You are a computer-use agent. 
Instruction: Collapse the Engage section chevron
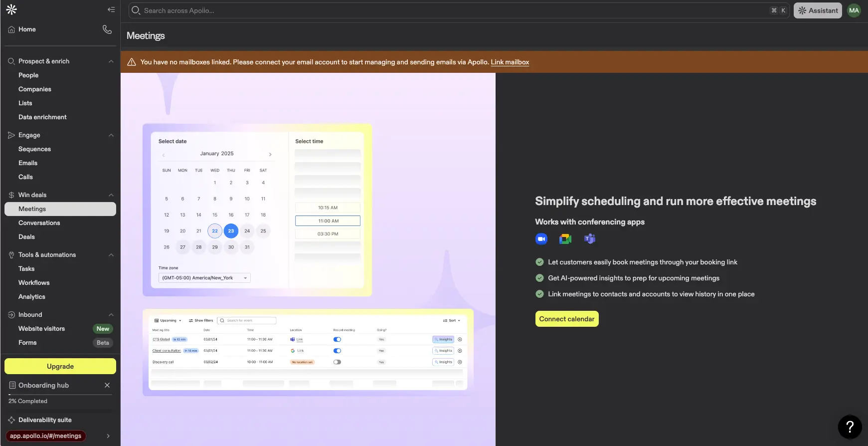pos(111,135)
